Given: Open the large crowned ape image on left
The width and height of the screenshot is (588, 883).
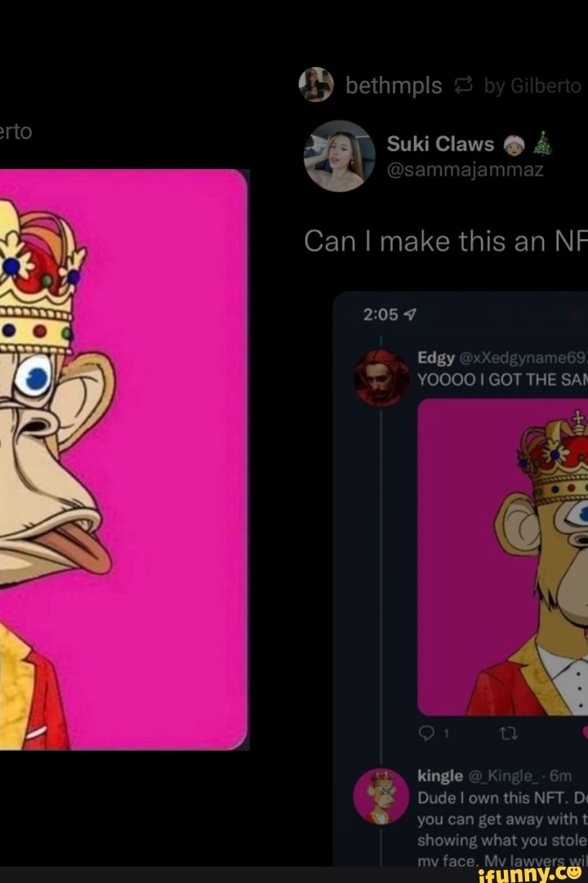Looking at the screenshot, I should [122, 459].
